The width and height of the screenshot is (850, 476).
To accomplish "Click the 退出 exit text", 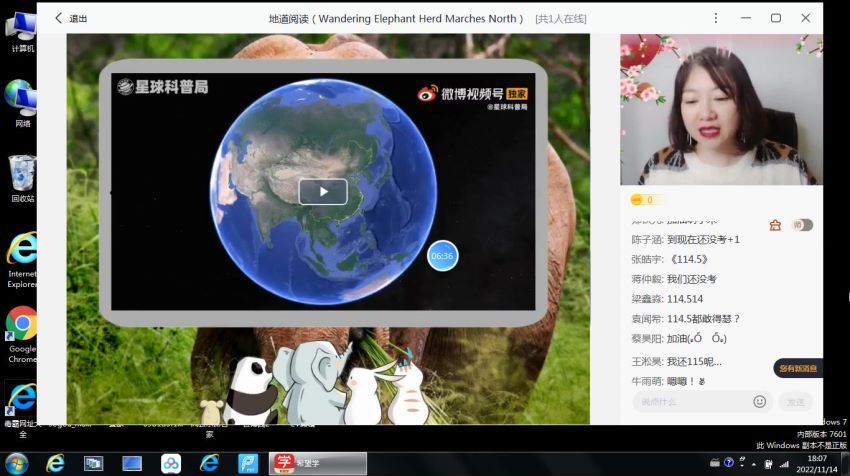I will (78, 18).
